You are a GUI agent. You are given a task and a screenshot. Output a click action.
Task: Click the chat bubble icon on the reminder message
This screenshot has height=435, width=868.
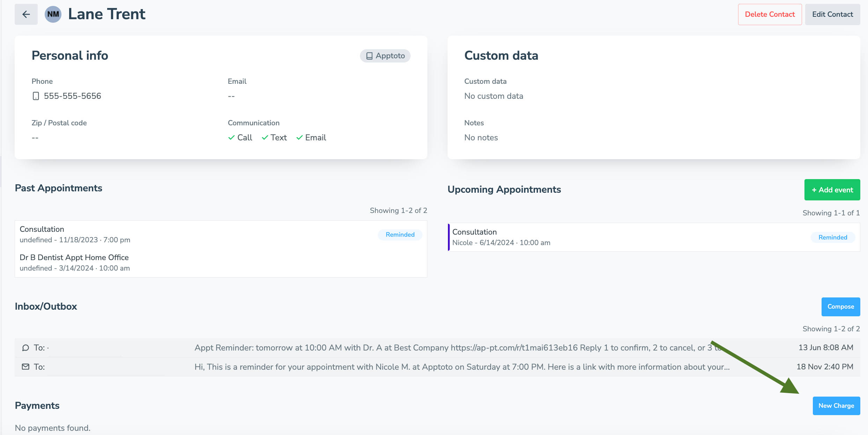pos(25,348)
